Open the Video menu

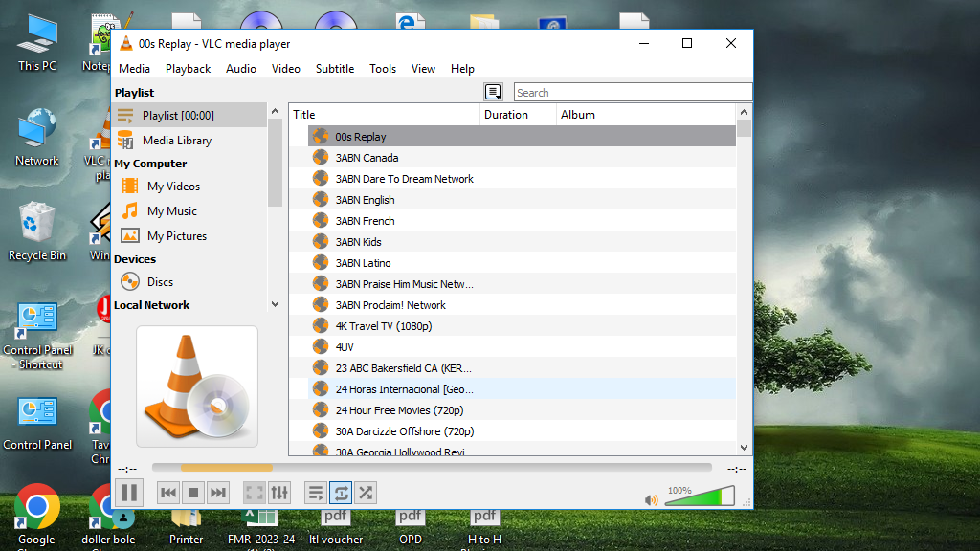tap(285, 69)
